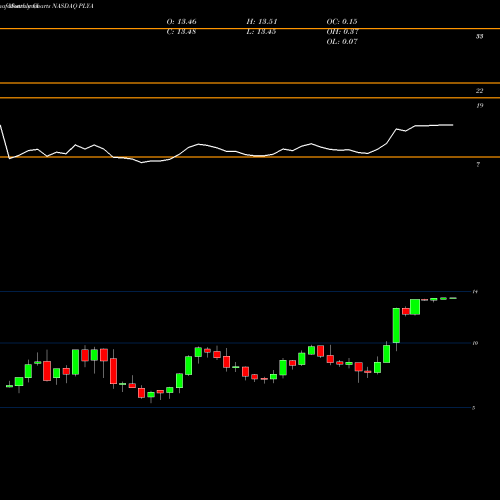The height and width of the screenshot is (500, 500).
Task: Click the 14 price axis label
Action: click(x=475, y=292)
